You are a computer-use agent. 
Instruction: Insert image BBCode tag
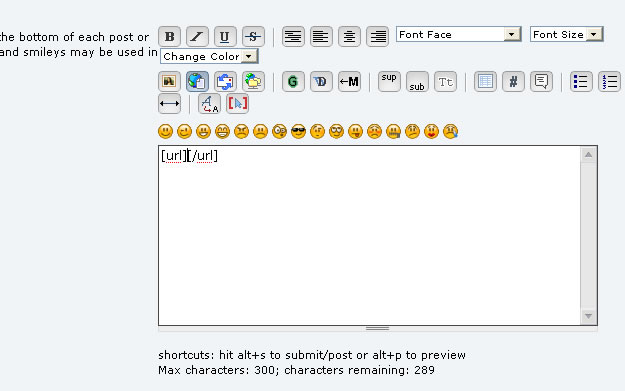[169, 82]
